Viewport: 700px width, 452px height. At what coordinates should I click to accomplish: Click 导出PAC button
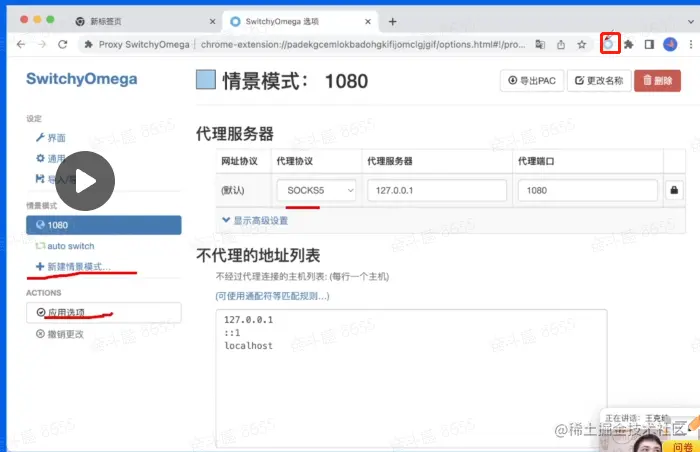[x=532, y=80]
